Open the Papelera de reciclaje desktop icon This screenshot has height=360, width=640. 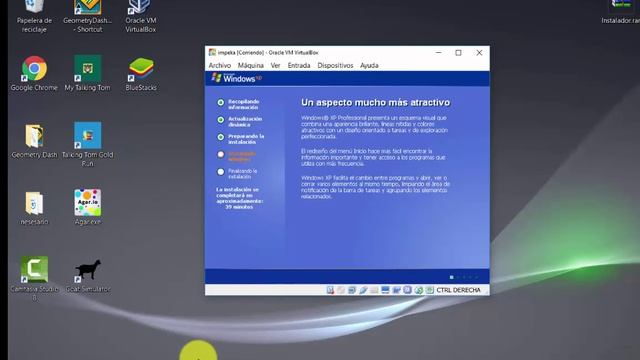(x=34, y=15)
